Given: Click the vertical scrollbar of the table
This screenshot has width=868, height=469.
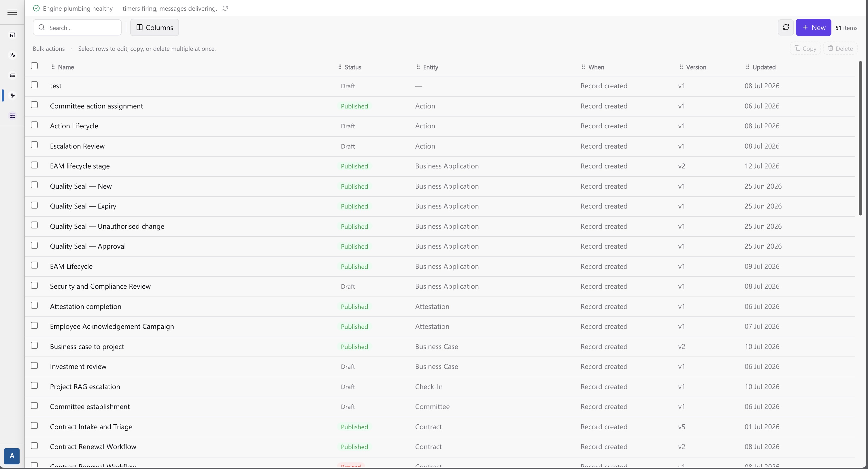Looking at the screenshot, I should (860, 138).
